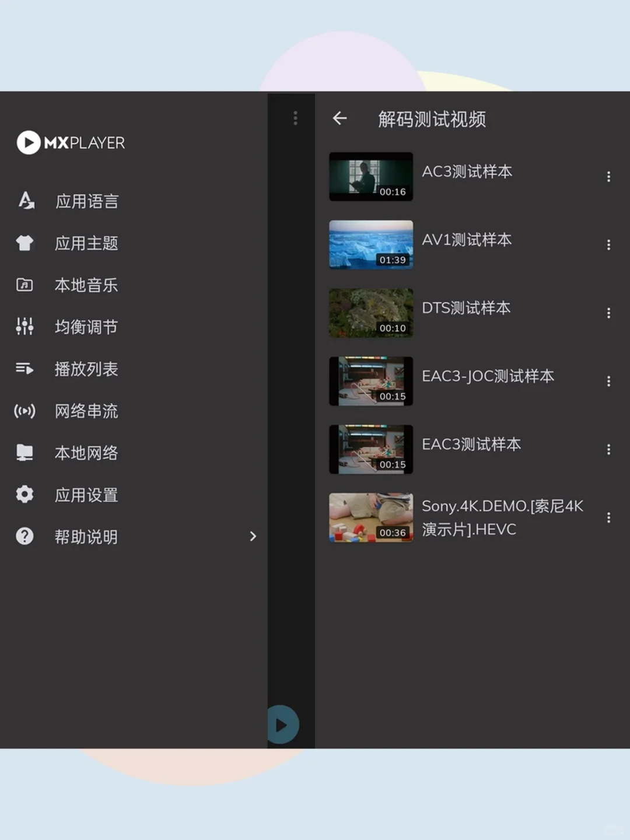Screen dimensions: 630x840
Task: Select the 应用语言 language icon
Action: tap(24, 201)
